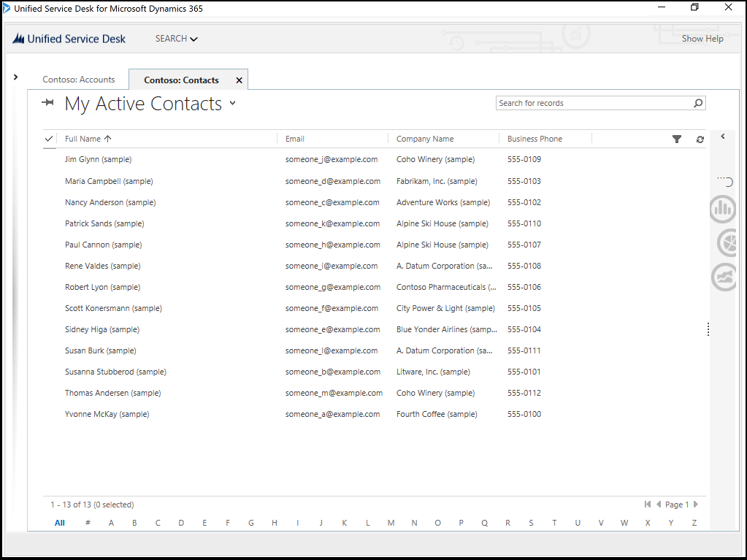Open contact Thomas Andersen (sample)
The height and width of the screenshot is (560, 747).
(x=113, y=393)
